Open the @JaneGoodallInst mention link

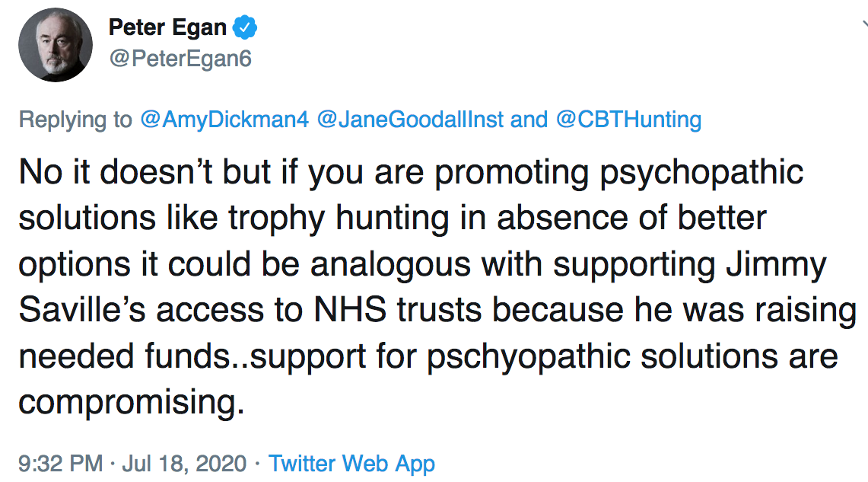pos(410,120)
